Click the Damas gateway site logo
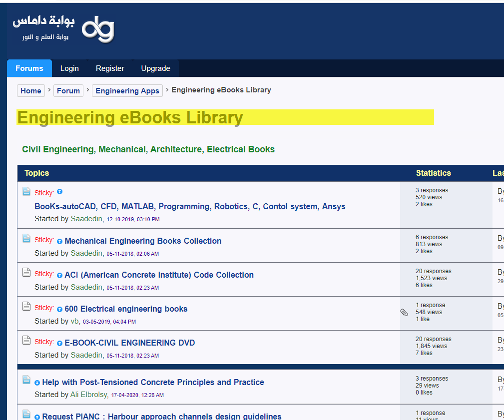Screen dimensions: 504x420 click(63, 29)
